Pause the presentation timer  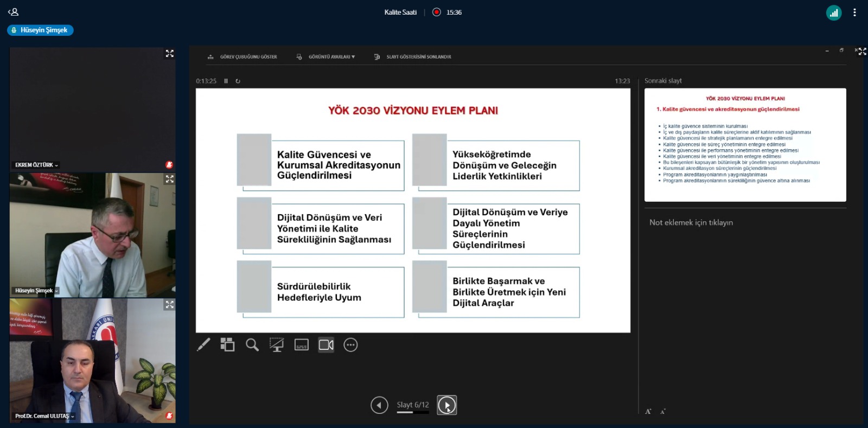[x=226, y=81]
